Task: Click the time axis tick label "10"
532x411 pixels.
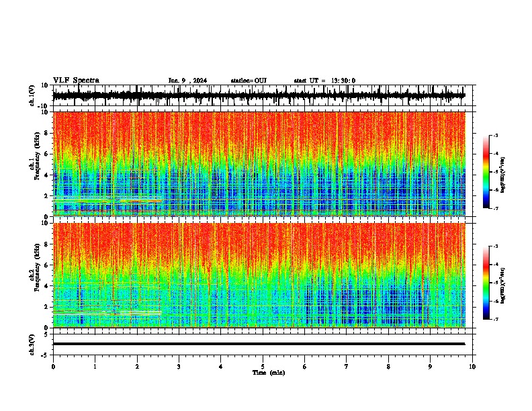Action: 472,367
